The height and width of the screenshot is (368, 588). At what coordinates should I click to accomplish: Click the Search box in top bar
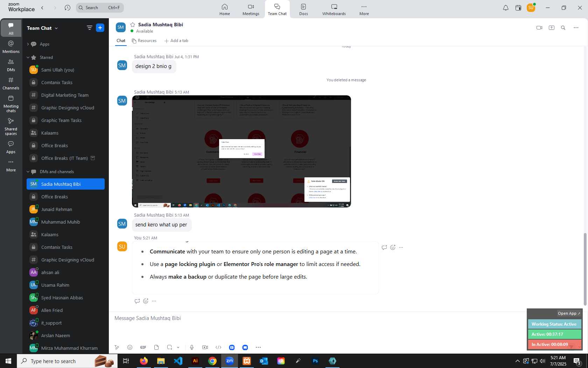100,7
